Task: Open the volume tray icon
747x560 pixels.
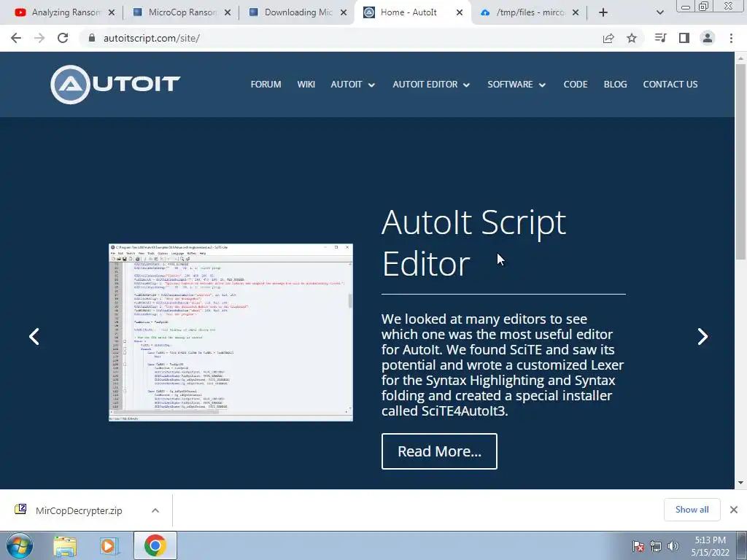Action: coord(673,546)
